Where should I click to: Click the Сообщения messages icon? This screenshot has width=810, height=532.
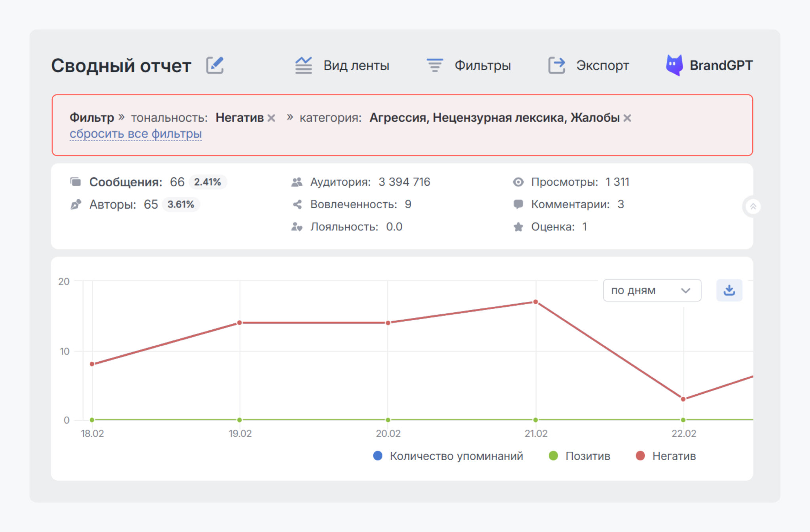[x=76, y=182]
